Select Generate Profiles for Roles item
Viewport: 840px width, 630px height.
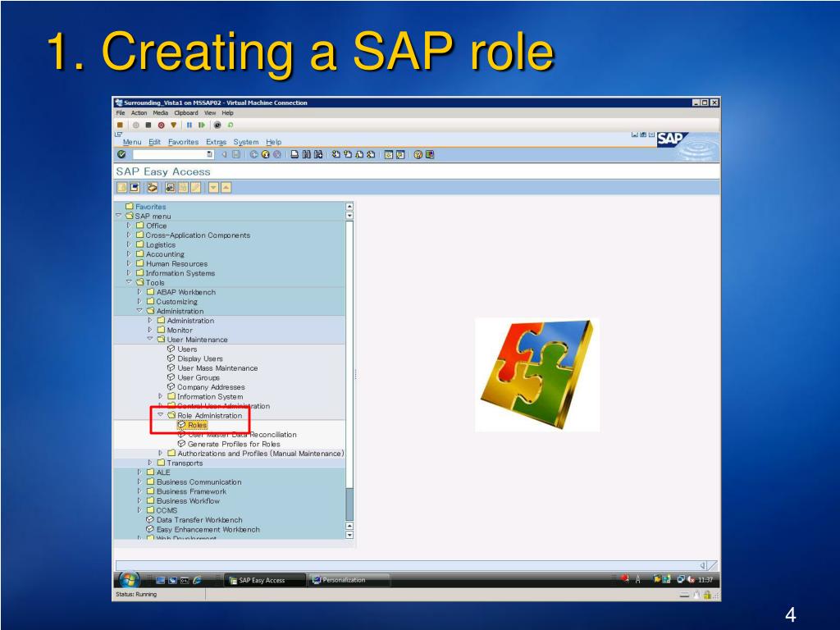[x=229, y=444]
